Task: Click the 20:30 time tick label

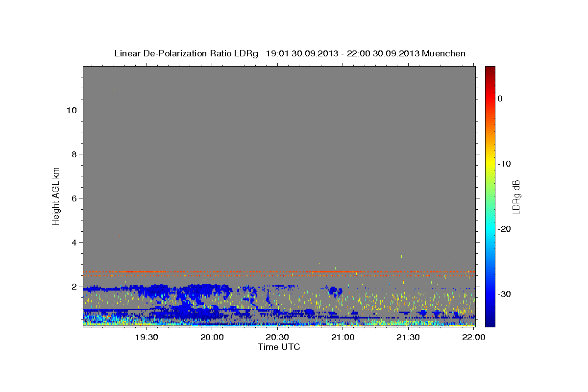Action: (x=277, y=338)
